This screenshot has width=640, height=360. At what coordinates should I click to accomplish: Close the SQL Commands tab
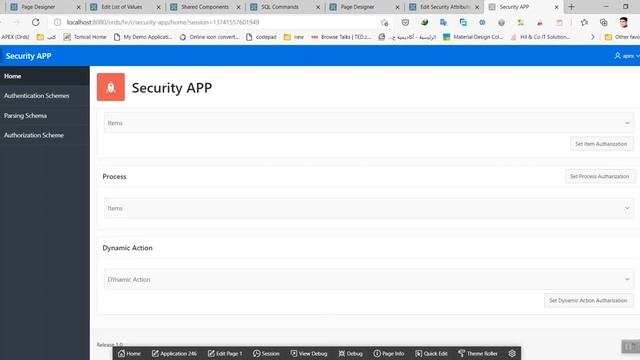coord(318,7)
